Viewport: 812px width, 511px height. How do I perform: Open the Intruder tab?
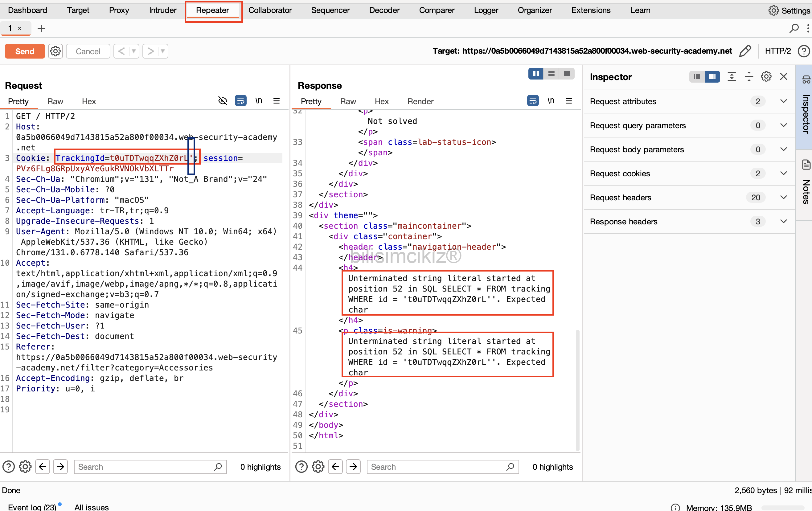(162, 10)
